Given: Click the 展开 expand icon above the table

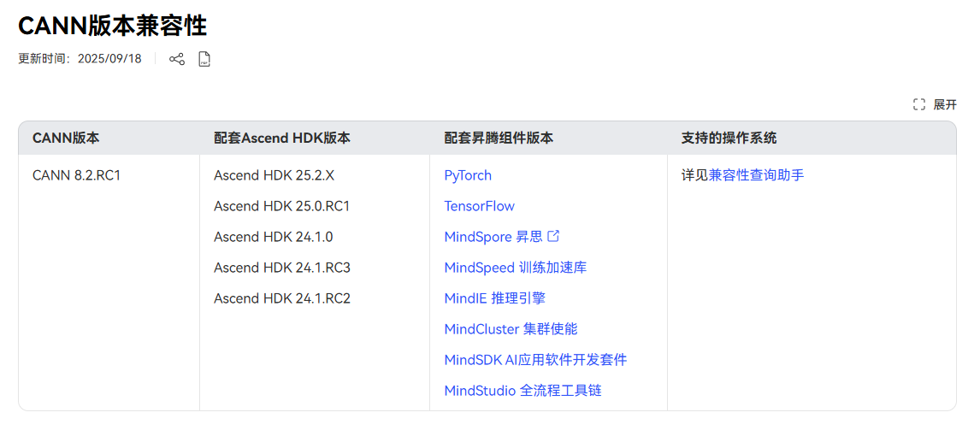Looking at the screenshot, I should click(918, 104).
